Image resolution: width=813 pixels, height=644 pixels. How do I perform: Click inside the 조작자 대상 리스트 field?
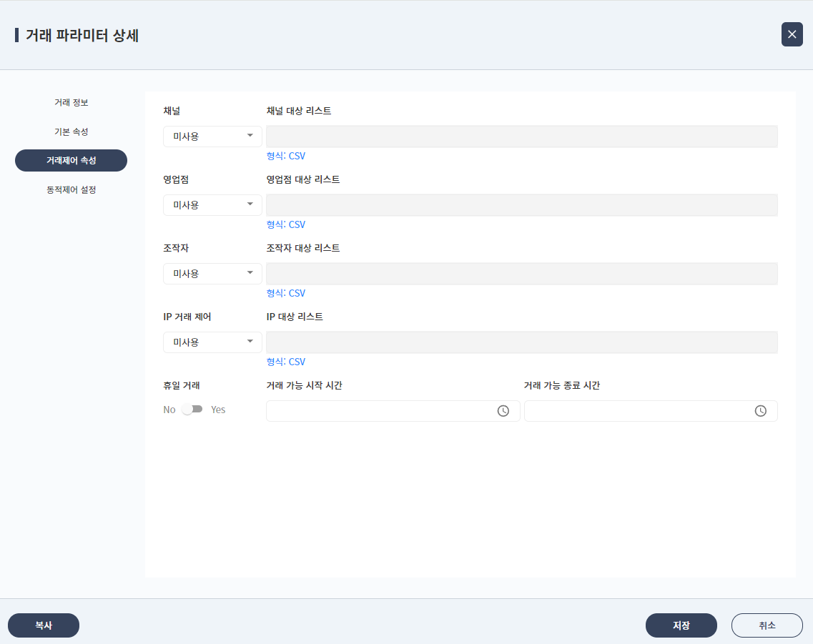[x=521, y=273]
